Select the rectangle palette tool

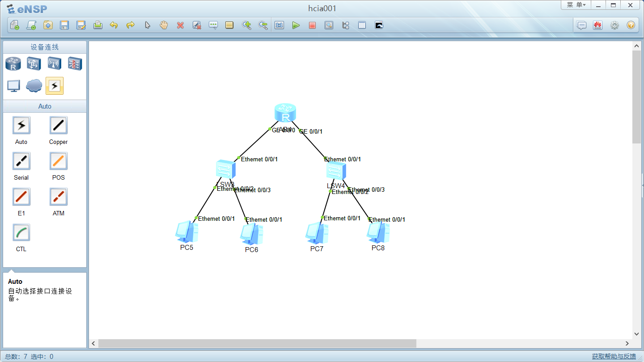pos(229,25)
